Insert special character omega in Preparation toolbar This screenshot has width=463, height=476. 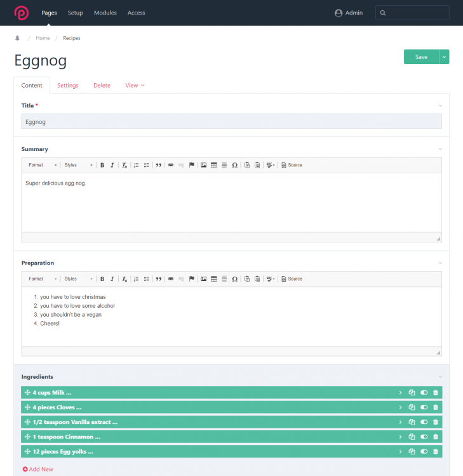(x=234, y=279)
